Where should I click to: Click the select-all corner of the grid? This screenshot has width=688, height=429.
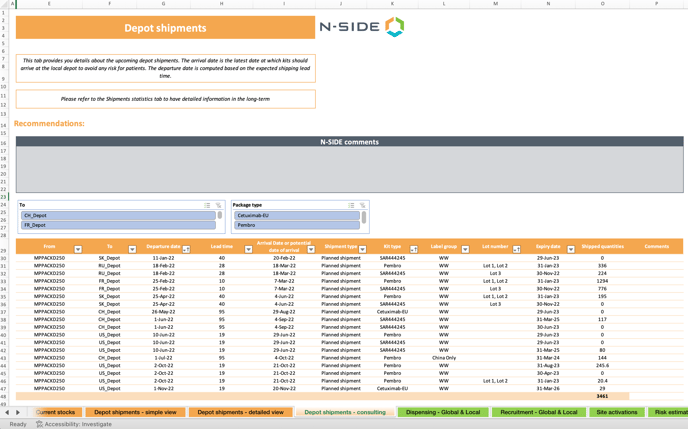[x=4, y=4]
